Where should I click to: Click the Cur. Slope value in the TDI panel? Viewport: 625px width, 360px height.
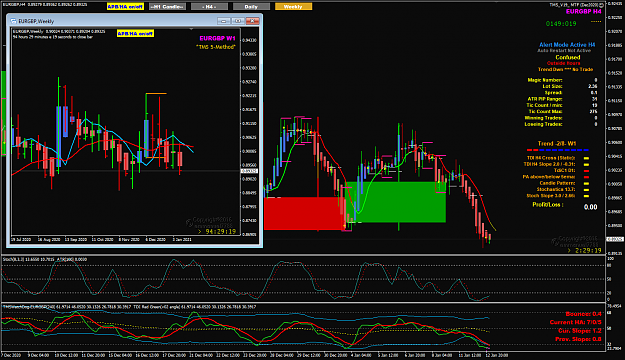tap(580, 331)
